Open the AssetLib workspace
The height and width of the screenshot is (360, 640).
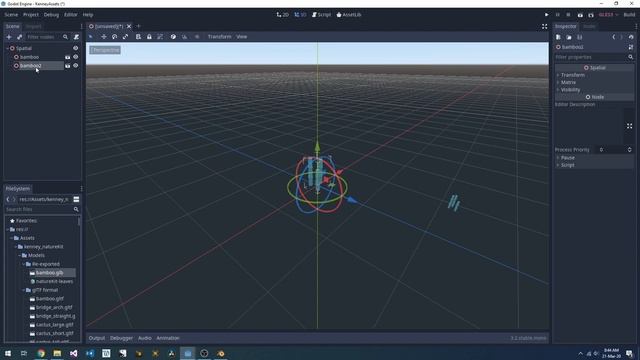[x=349, y=15]
